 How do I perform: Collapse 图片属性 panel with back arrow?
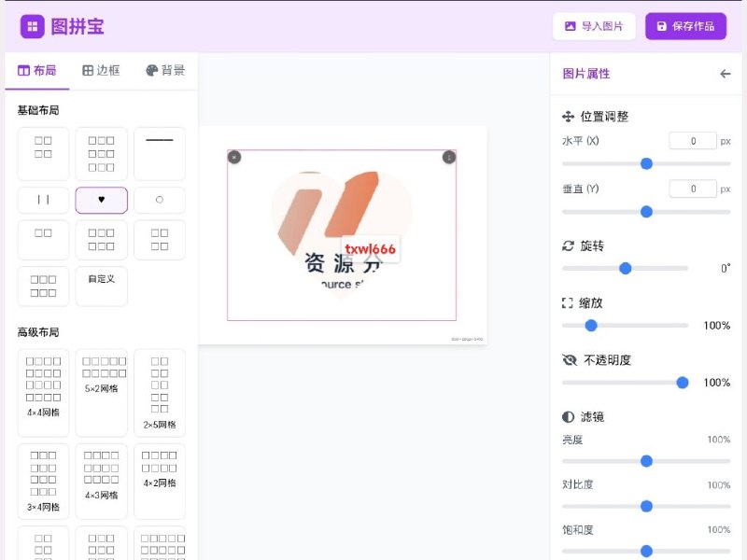tap(725, 74)
